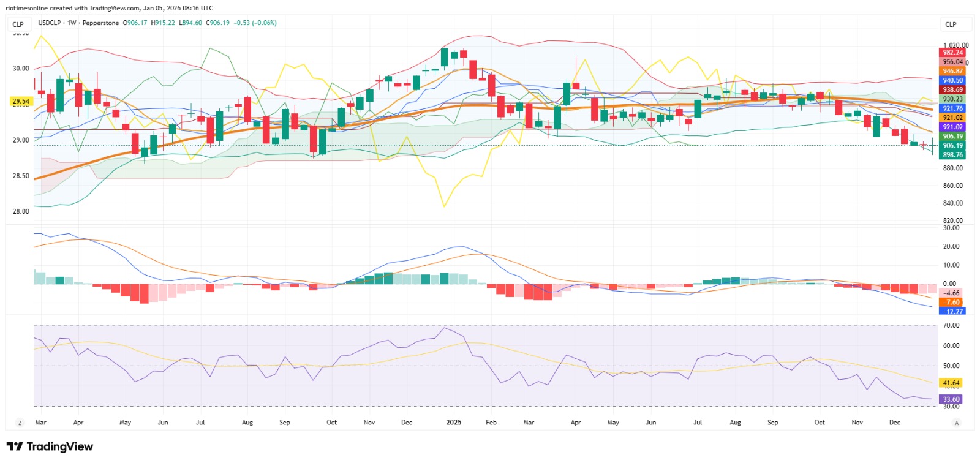Viewport: 980px width, 463px height.
Task: Select the red 982.24 price label
Action: 952,53
